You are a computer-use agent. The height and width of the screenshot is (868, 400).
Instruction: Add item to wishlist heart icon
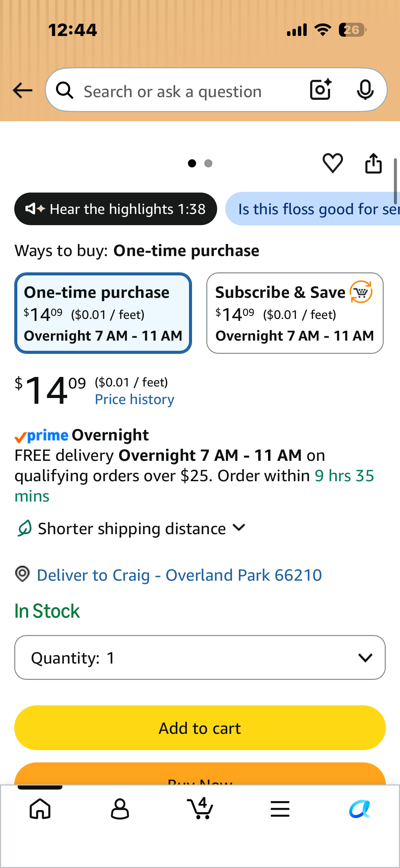coord(332,163)
